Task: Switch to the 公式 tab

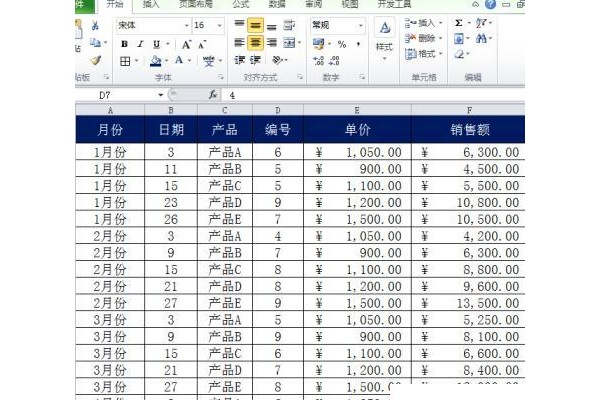Action: [241, 4]
